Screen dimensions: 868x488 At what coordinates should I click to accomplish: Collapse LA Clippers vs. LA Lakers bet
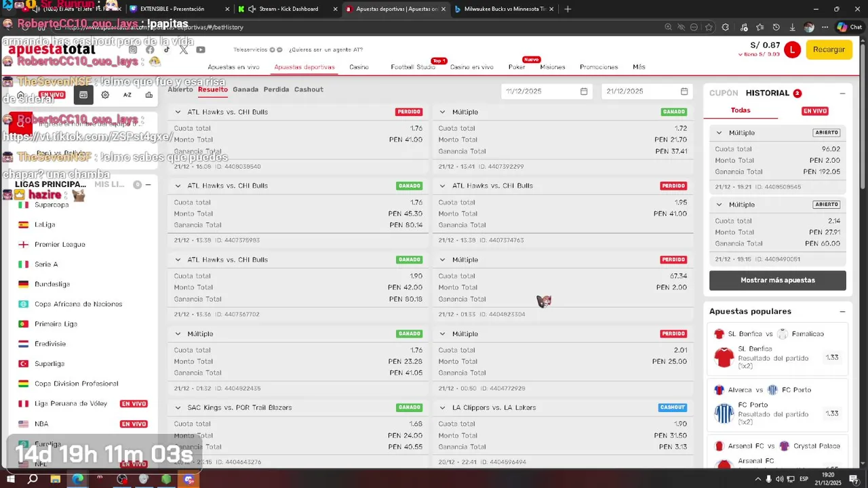coord(443,407)
